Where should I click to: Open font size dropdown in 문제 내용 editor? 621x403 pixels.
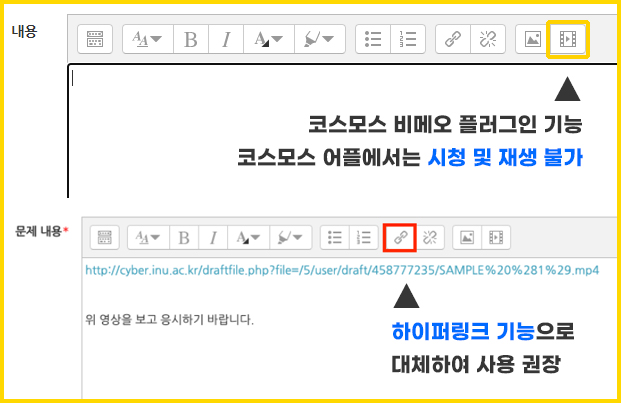(149, 238)
